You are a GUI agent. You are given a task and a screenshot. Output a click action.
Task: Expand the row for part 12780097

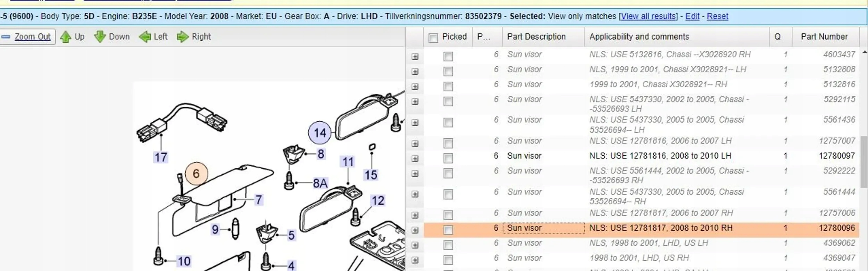coord(415,159)
